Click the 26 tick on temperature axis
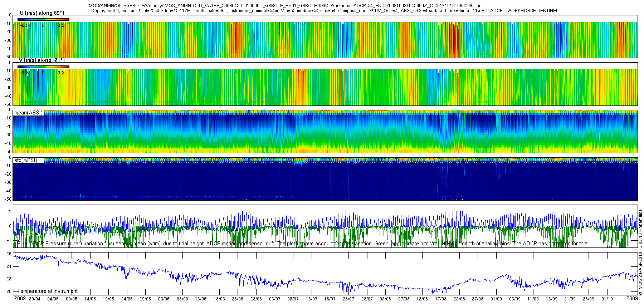The image size is (644, 304). coord(9,254)
